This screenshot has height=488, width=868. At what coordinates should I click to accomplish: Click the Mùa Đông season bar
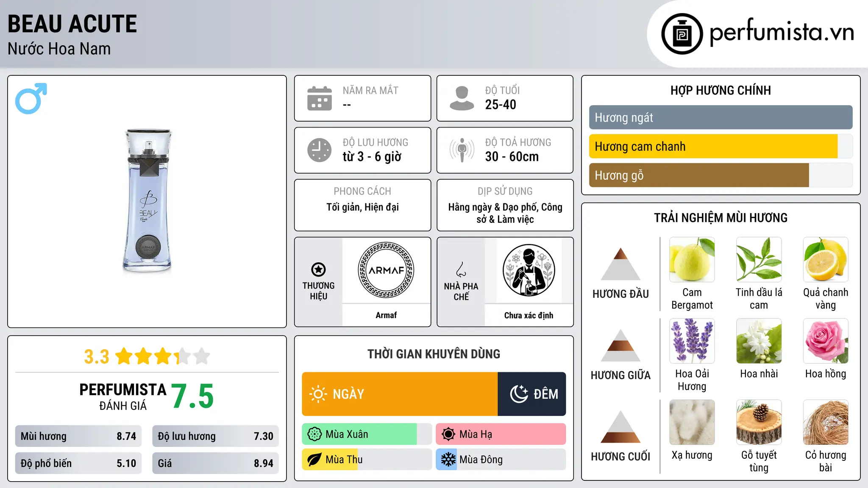[501, 460]
